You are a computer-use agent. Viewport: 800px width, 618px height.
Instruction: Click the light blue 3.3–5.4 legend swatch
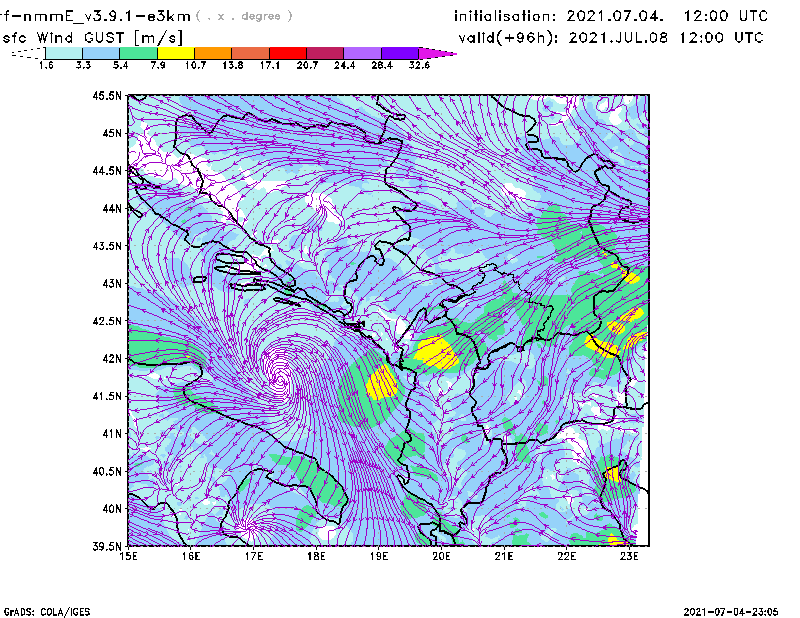(101, 53)
